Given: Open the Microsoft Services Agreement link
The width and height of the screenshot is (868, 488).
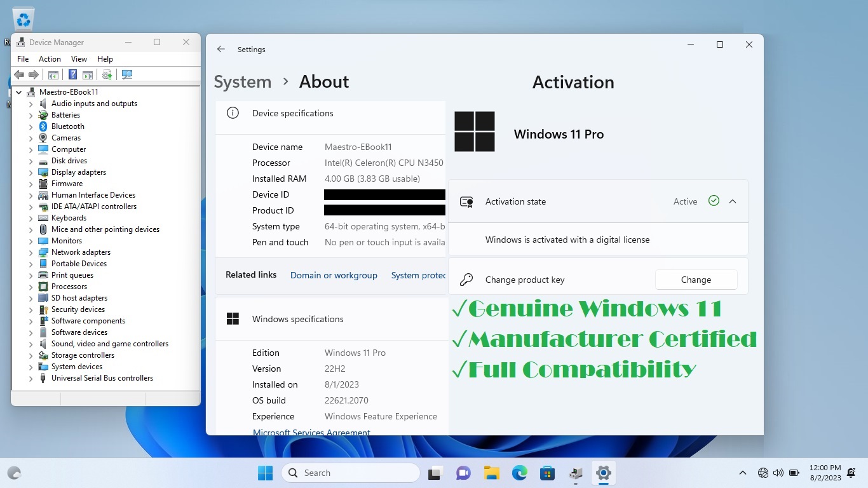Looking at the screenshot, I should pos(311,432).
